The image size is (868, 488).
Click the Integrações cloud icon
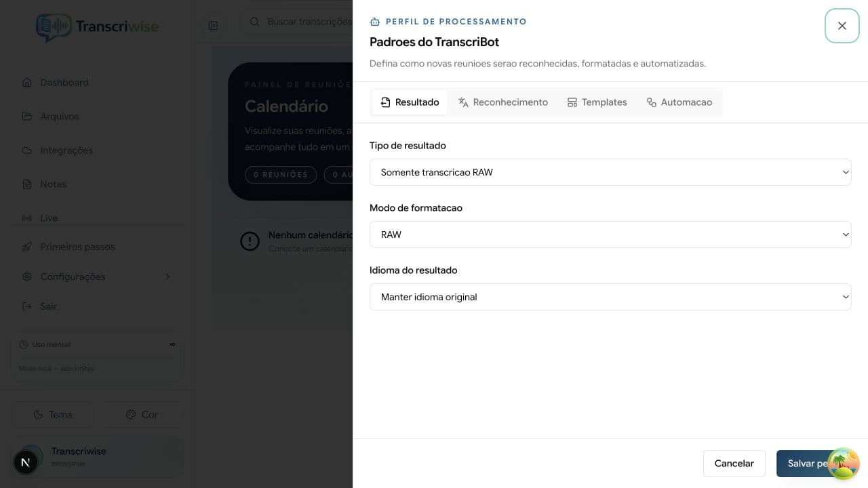point(27,150)
